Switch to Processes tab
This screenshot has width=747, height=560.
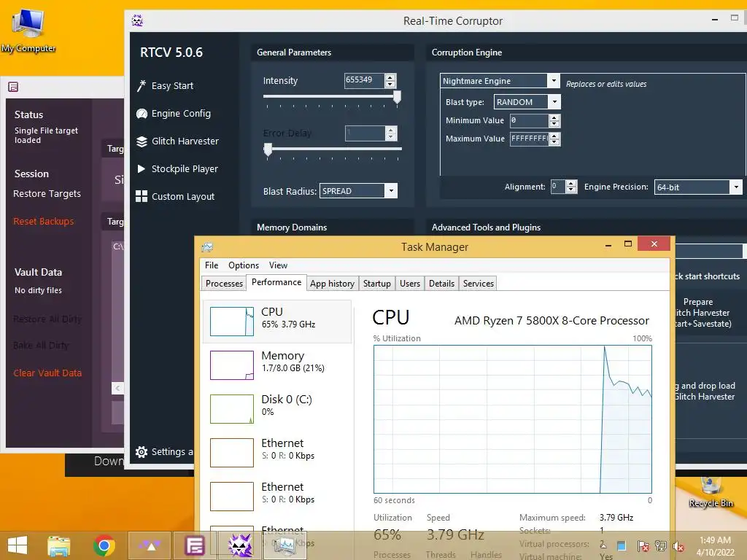tap(224, 284)
